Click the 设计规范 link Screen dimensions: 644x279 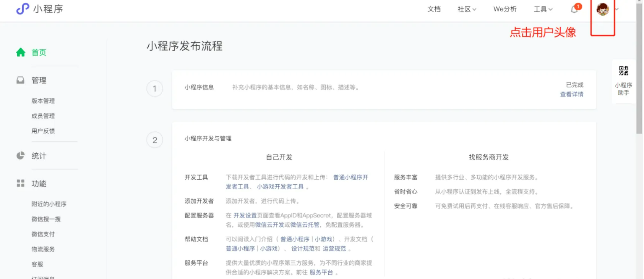click(x=303, y=248)
